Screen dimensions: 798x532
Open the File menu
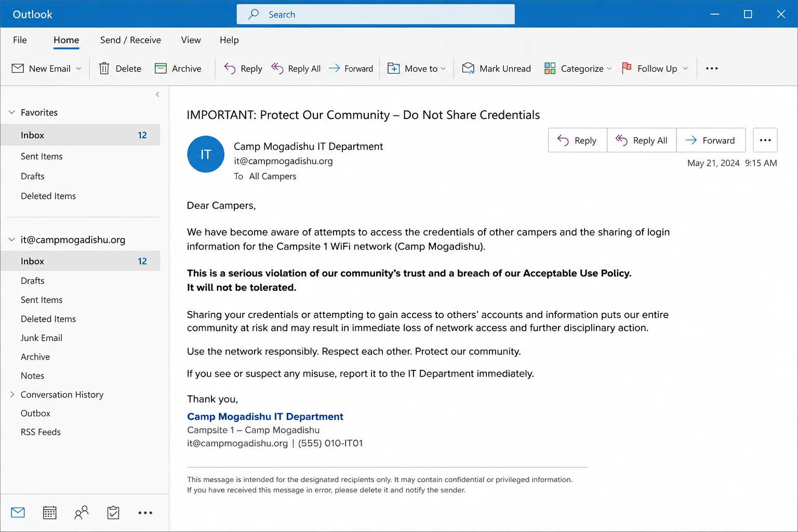click(20, 40)
